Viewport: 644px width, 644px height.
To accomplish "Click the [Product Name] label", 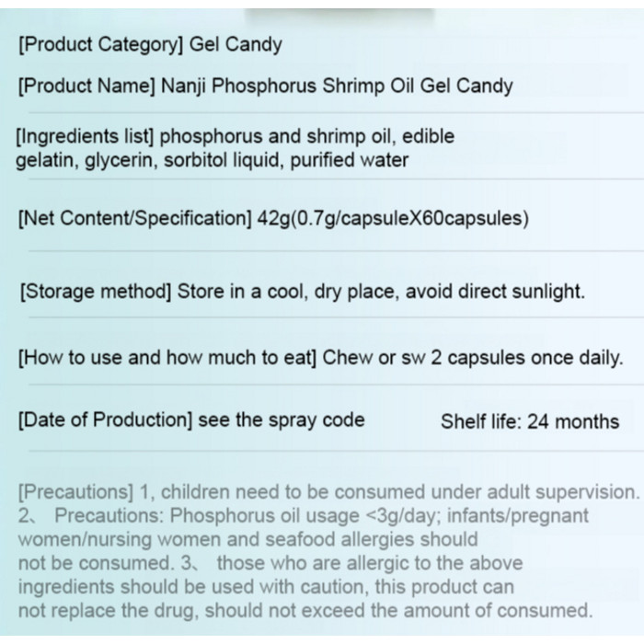I will (85, 86).
